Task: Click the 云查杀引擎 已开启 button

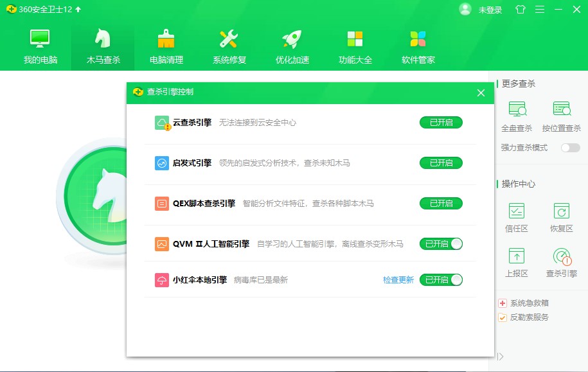Action: (441, 123)
